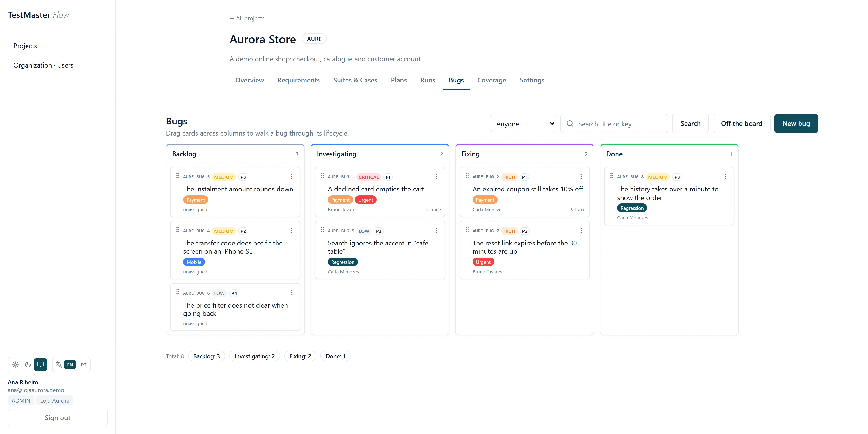
Task: Focus the Search title or key field
Action: (614, 124)
